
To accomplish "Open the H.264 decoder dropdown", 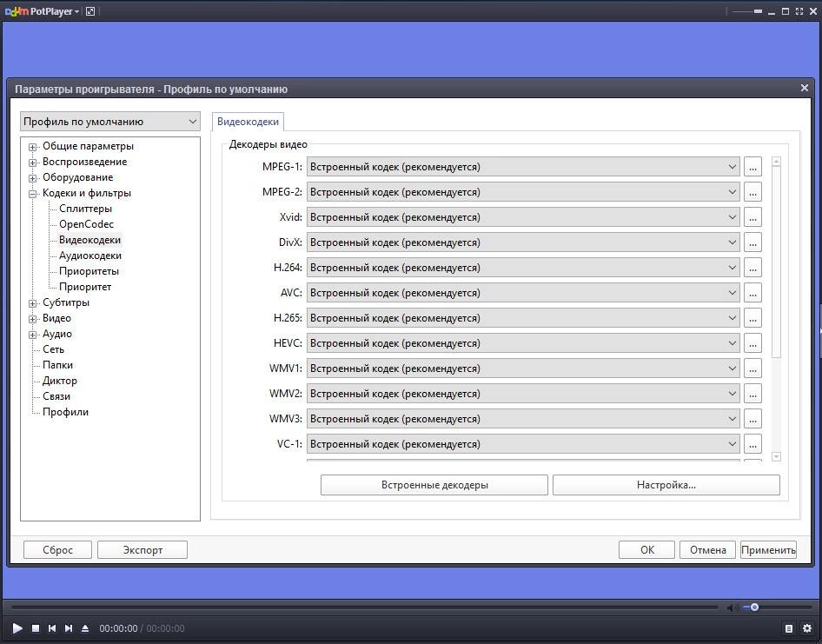I will [x=523, y=268].
